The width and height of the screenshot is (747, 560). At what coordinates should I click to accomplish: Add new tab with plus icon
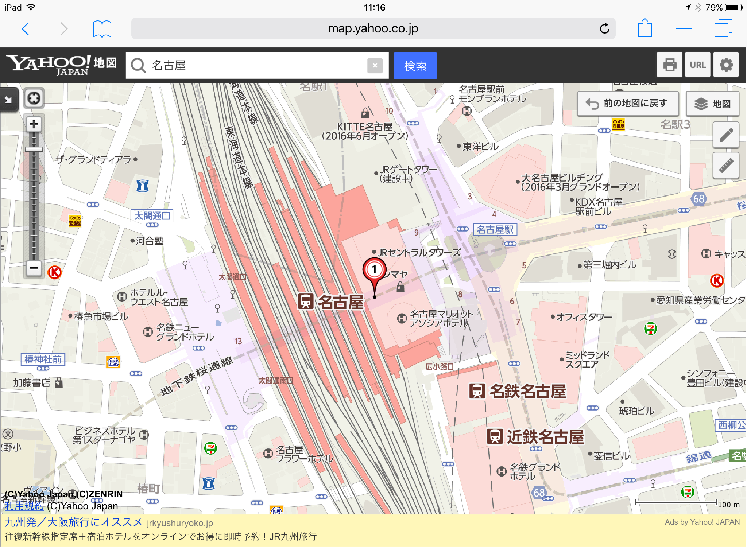pos(684,28)
